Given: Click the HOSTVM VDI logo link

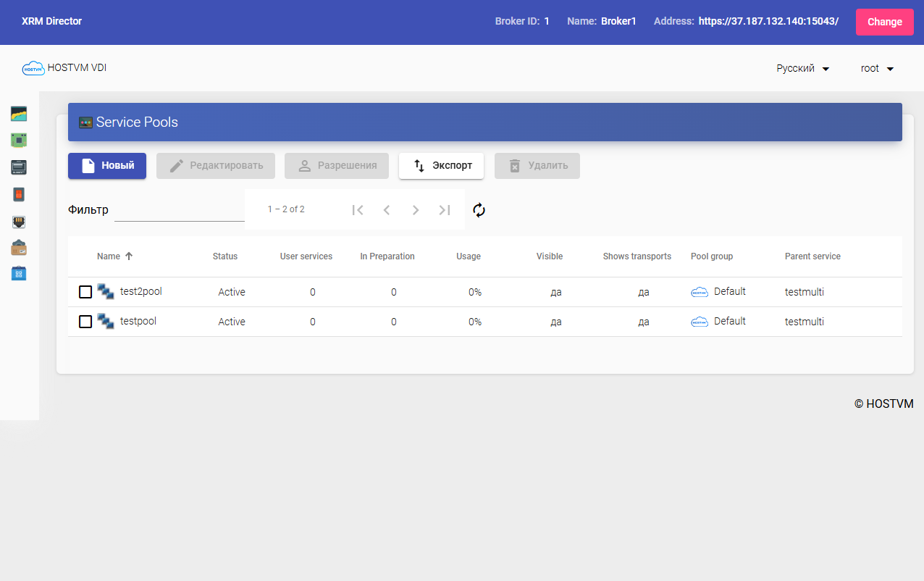Looking at the screenshot, I should (x=64, y=68).
